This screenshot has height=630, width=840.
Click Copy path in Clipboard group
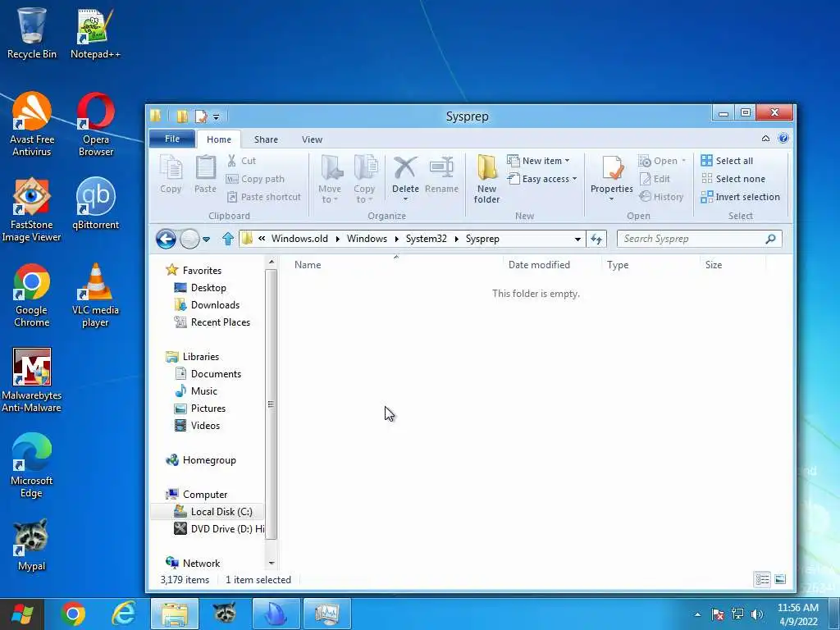coord(255,179)
